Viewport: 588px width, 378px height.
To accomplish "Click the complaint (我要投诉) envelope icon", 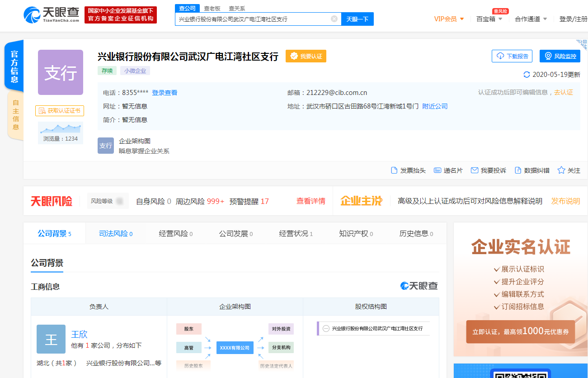I will click(474, 170).
